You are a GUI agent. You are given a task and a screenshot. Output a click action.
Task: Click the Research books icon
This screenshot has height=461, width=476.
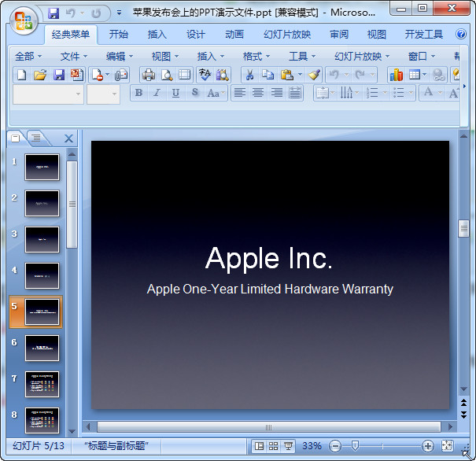tap(223, 75)
